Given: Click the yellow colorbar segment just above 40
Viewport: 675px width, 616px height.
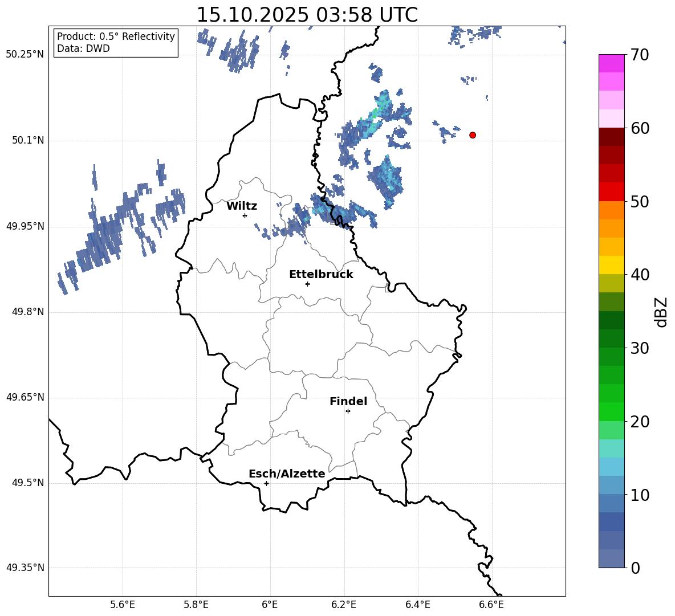Looking at the screenshot, I should 612,265.
